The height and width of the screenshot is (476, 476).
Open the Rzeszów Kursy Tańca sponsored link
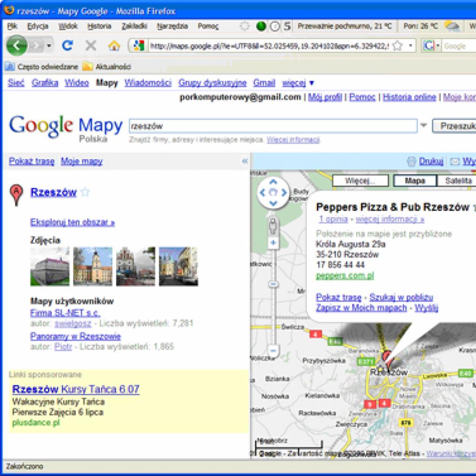(x=76, y=389)
